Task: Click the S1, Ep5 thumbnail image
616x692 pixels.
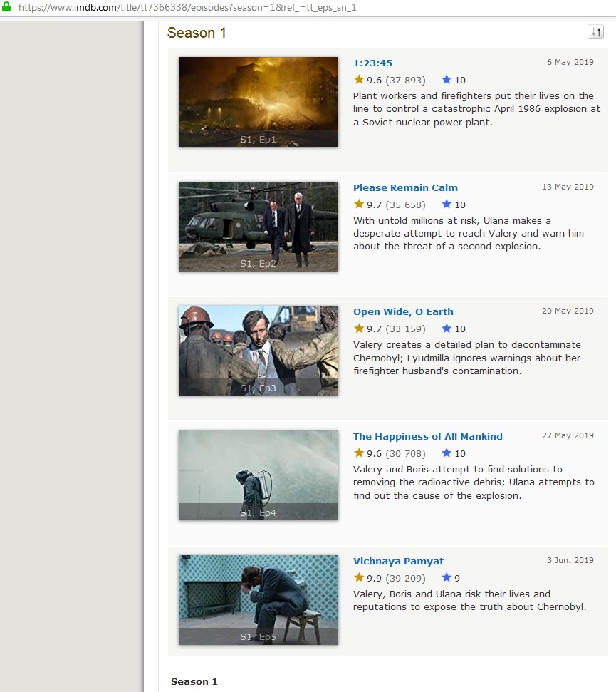Action: [258, 599]
